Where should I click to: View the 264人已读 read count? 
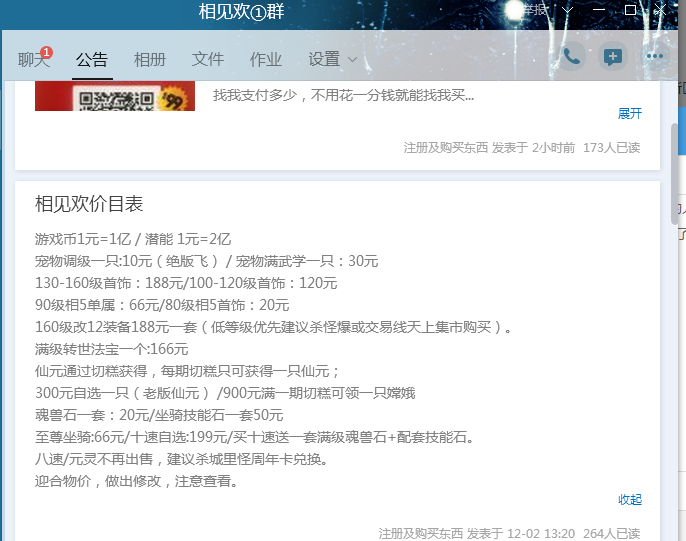pos(611,533)
